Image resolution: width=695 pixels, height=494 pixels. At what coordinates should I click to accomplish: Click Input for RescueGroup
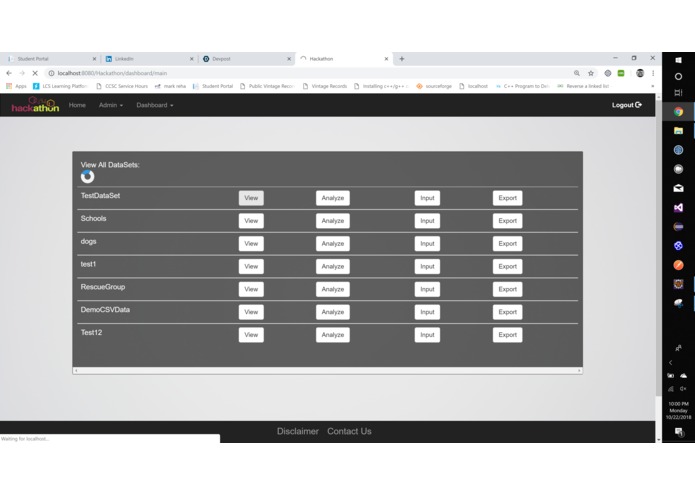(427, 289)
